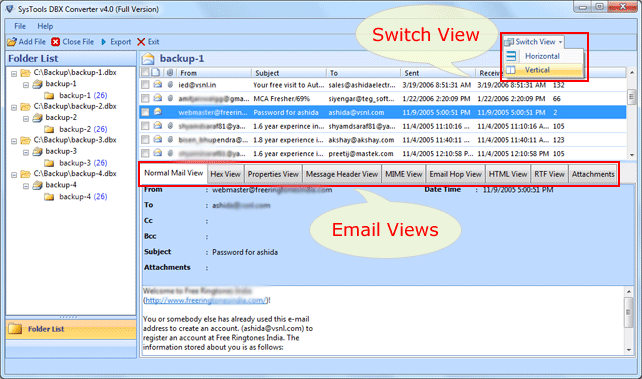Click the attachment paperclip column header icon
Image resolution: width=642 pixels, height=379 pixels.
pos(170,73)
